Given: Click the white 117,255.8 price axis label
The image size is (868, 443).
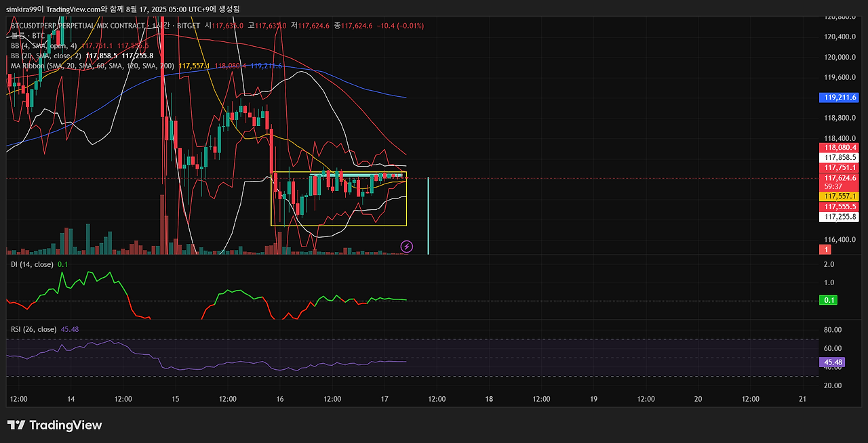Looking at the screenshot, I should point(840,217).
